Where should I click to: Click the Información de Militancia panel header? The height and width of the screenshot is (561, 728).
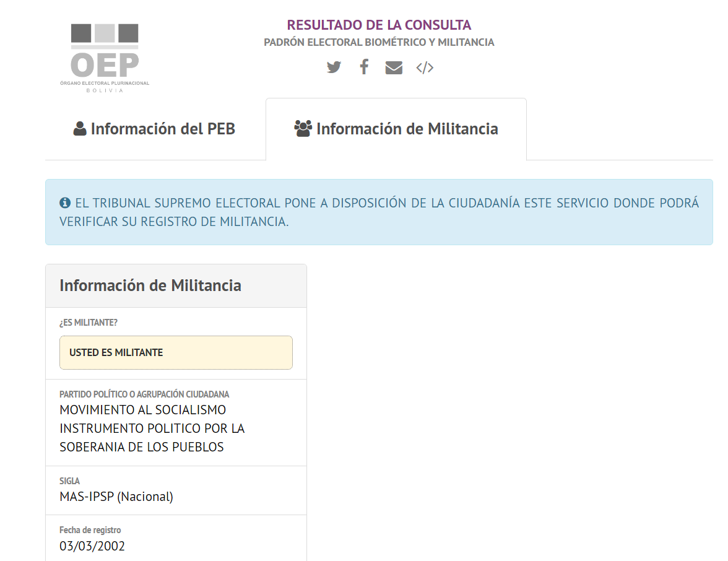tap(176, 285)
